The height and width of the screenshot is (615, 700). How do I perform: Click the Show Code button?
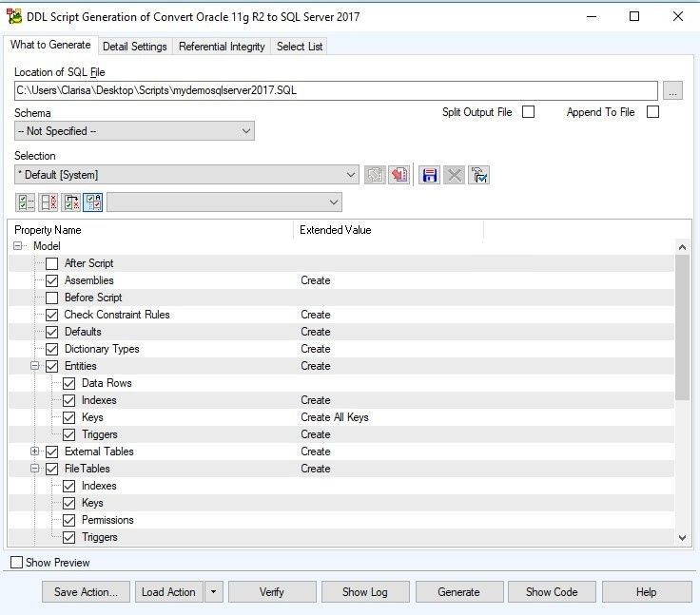[x=552, y=592]
